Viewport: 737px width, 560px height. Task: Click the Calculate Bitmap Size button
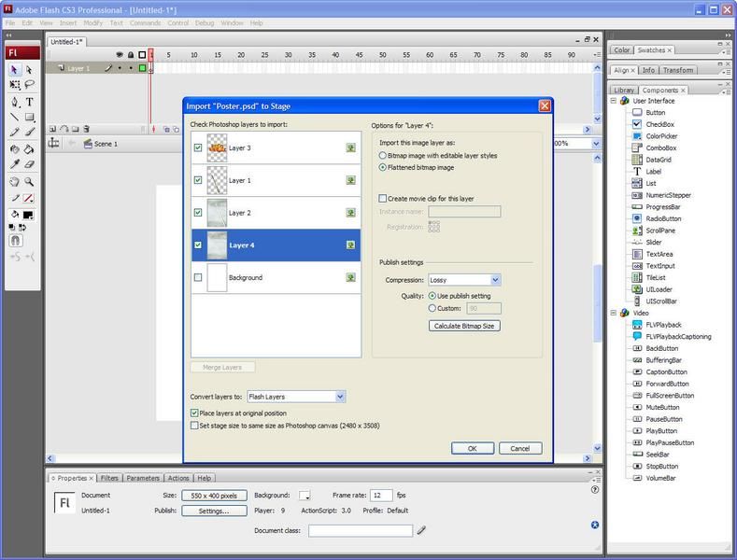[x=464, y=326]
